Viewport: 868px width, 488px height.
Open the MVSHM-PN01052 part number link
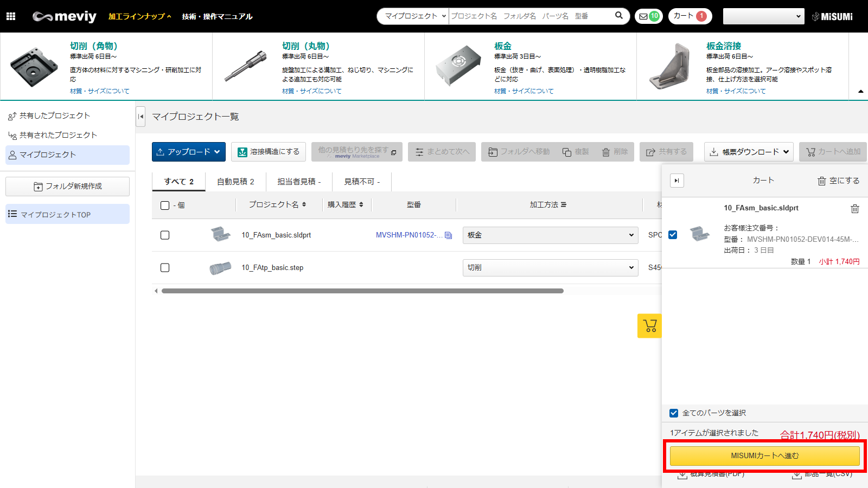point(409,235)
